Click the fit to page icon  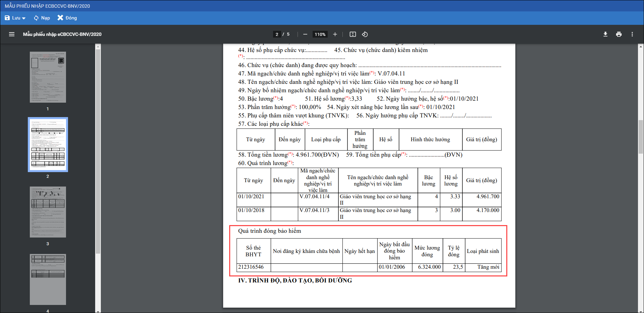tap(352, 34)
